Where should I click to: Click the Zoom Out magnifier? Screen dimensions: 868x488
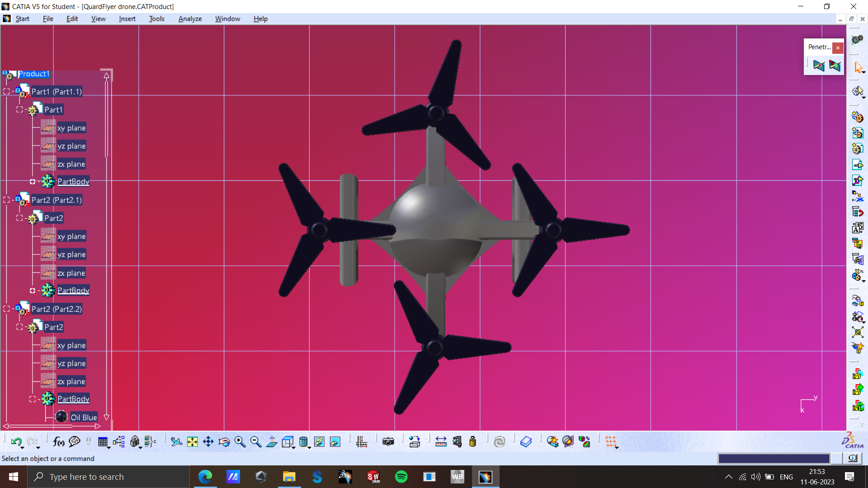point(256,441)
